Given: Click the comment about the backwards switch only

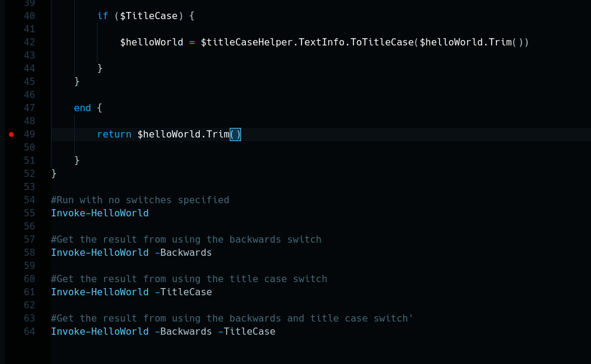Looking at the screenshot, I should pyautogui.click(x=186, y=240).
